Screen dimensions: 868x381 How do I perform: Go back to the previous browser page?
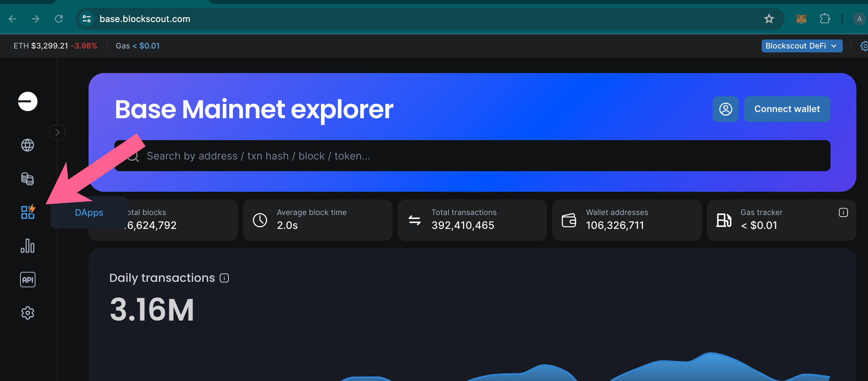click(x=13, y=19)
